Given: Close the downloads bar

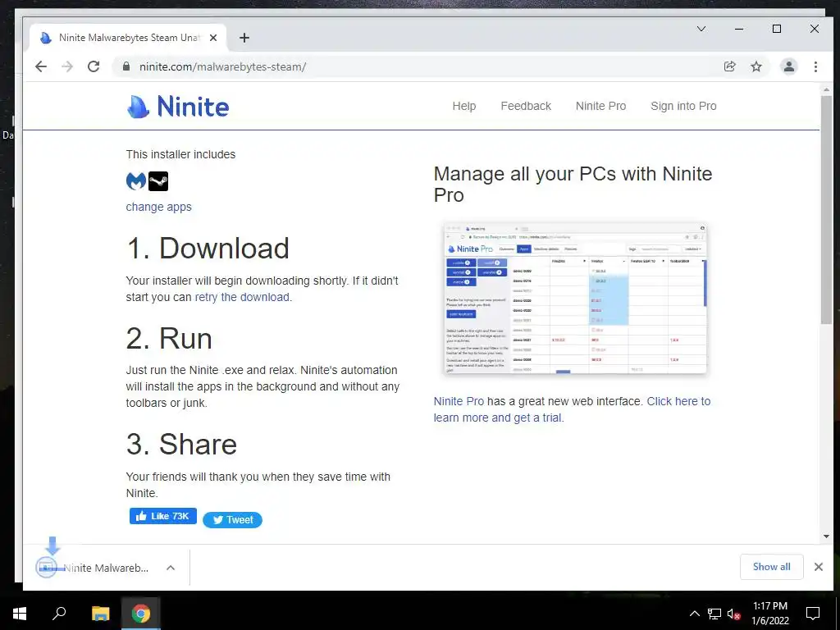Looking at the screenshot, I should (x=818, y=567).
